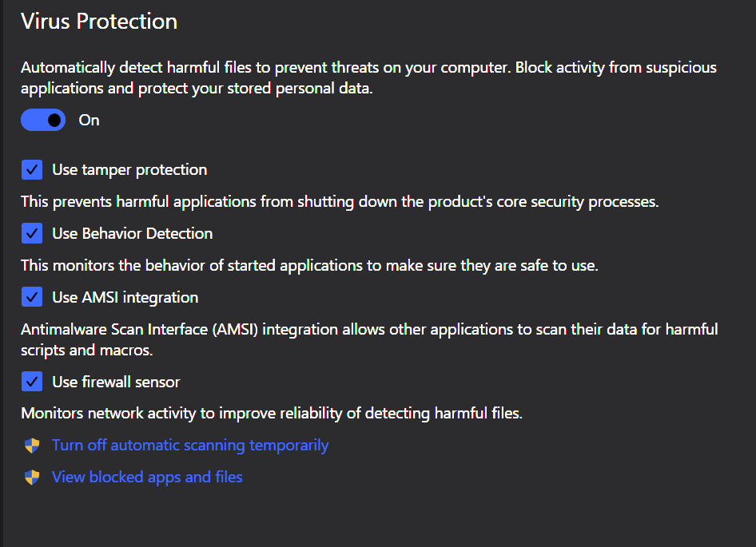This screenshot has width=756, height=547.
Task: Open Turn off automatic scanning temporarily link
Action: pos(190,446)
